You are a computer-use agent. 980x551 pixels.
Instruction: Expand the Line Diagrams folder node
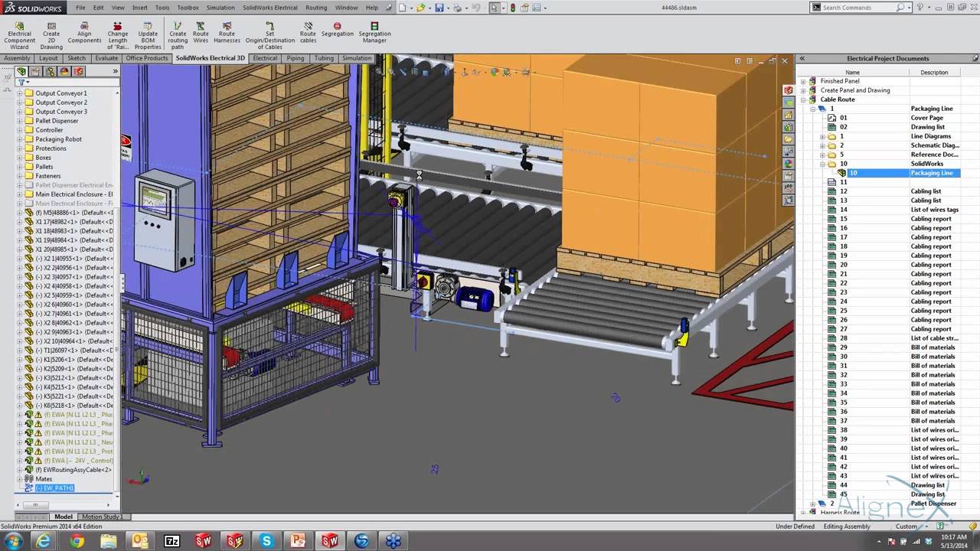click(822, 136)
